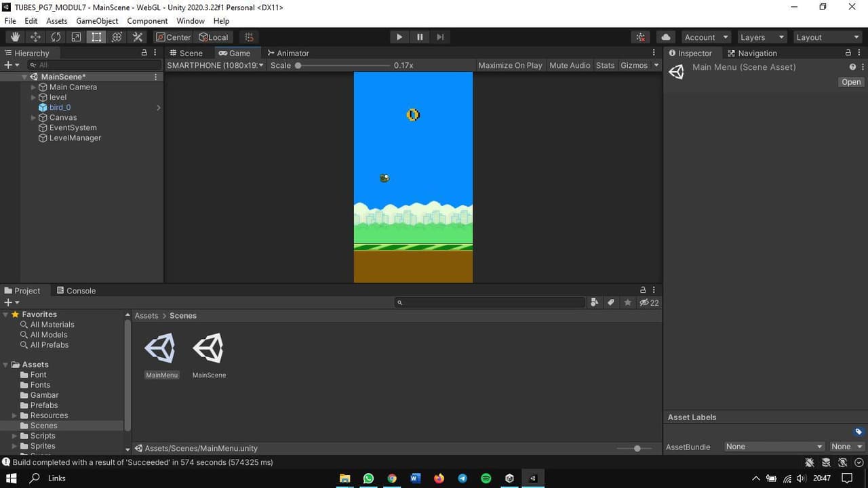
Task: Expand the Canvas object
Action: tap(34, 117)
